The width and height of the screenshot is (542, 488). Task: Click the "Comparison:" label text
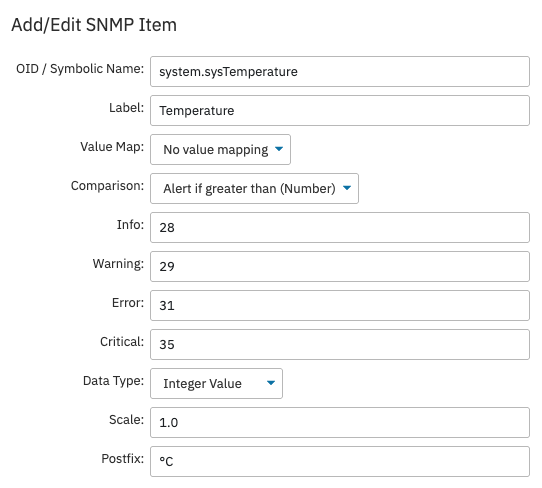pos(108,186)
